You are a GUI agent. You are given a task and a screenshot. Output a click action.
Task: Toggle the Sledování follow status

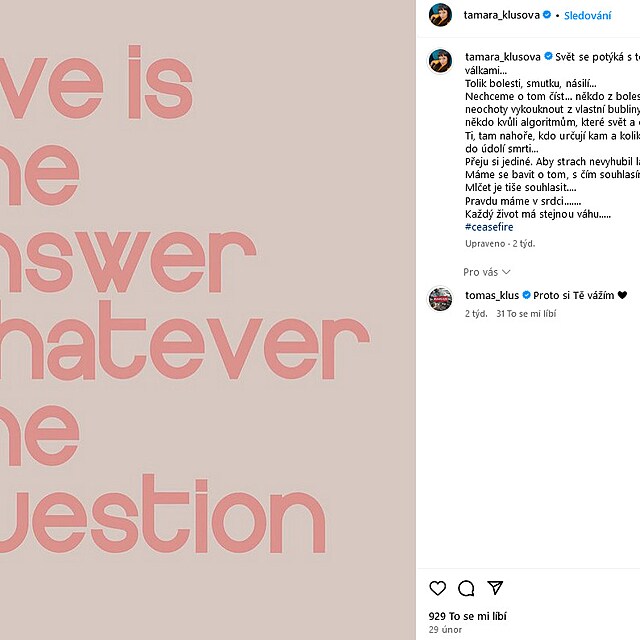point(588,15)
